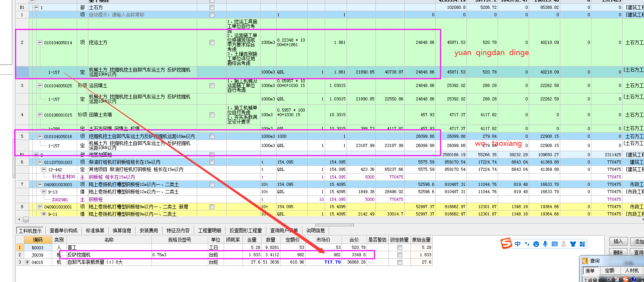Screen dimensions: 644x282
Task: Click the 市场价 column header
Action: click(x=324, y=240)
